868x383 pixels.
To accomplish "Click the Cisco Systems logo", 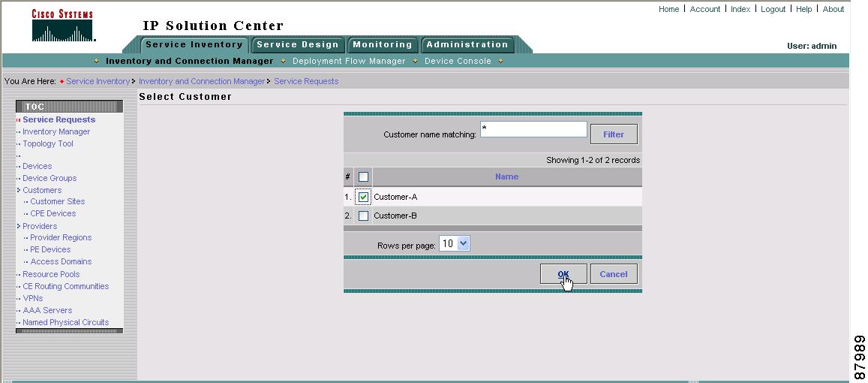I will coord(62,26).
